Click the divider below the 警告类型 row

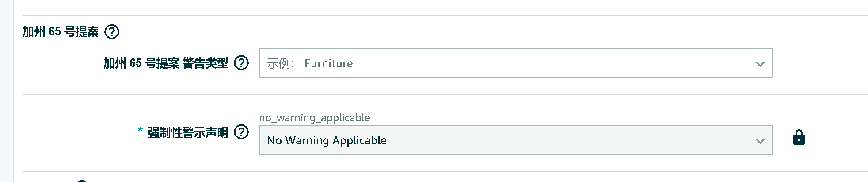tap(445, 94)
